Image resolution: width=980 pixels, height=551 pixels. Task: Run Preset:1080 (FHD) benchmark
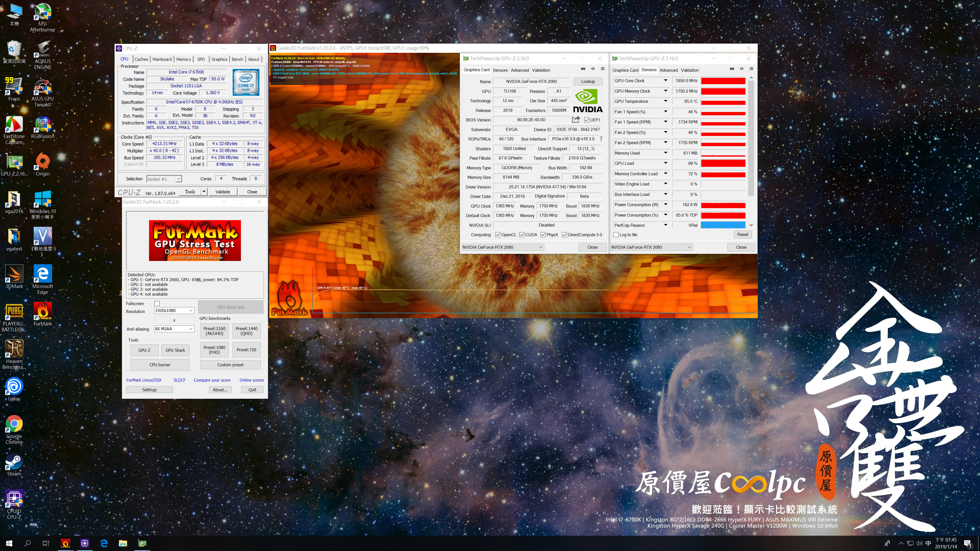point(214,350)
